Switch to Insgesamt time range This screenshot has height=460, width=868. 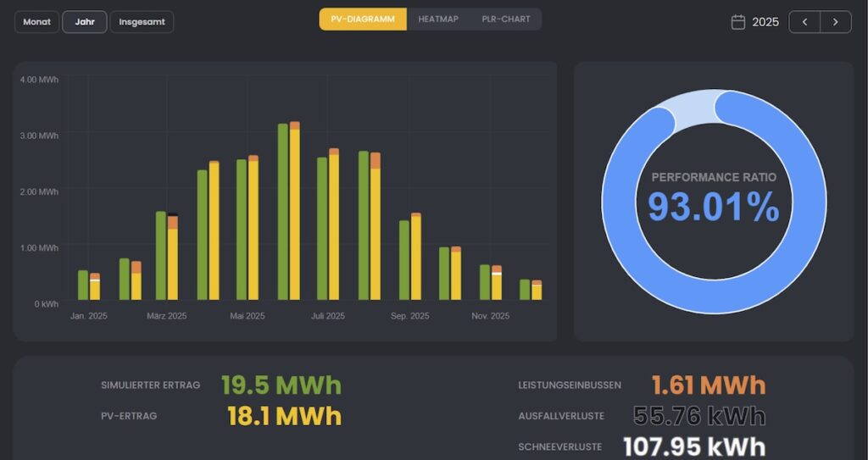(x=142, y=22)
